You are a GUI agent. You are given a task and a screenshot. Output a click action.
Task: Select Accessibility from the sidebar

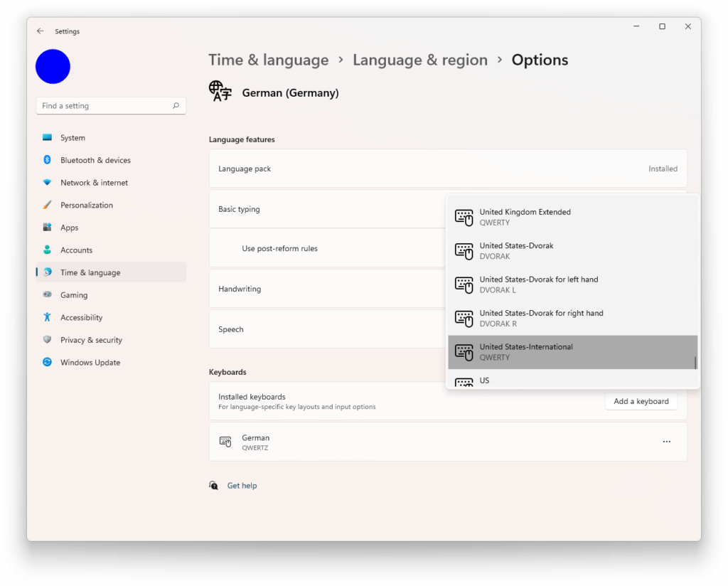[83, 317]
